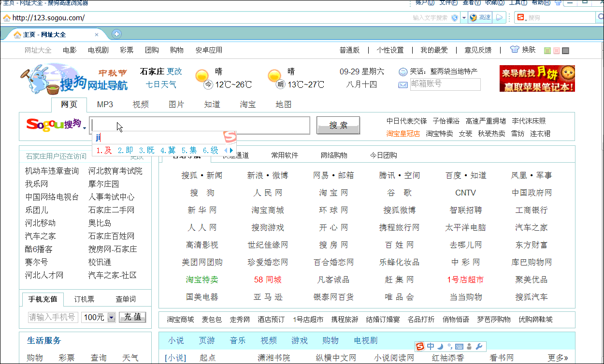Click the 换肤 shirt icon on the page
This screenshot has height=364, width=604.
coord(514,50)
